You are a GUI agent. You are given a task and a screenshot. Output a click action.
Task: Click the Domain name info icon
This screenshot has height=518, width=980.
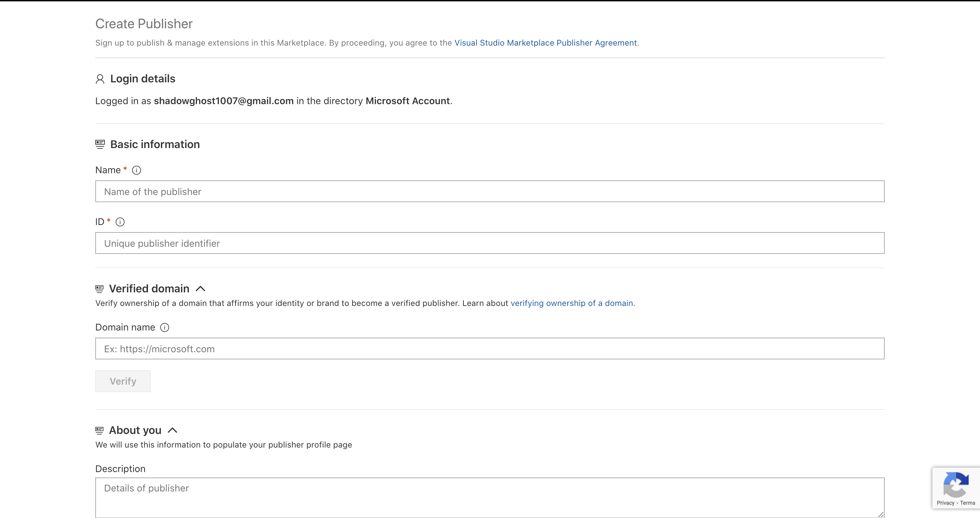click(x=164, y=327)
